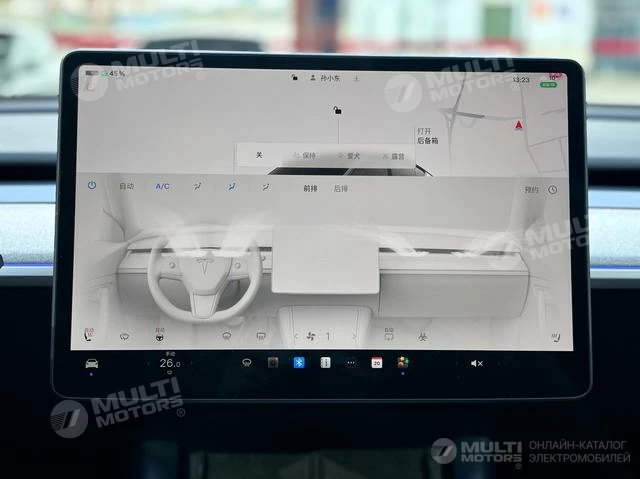640x479 pixels.
Task: Unmute the volume speaker icon
Action: tap(476, 363)
